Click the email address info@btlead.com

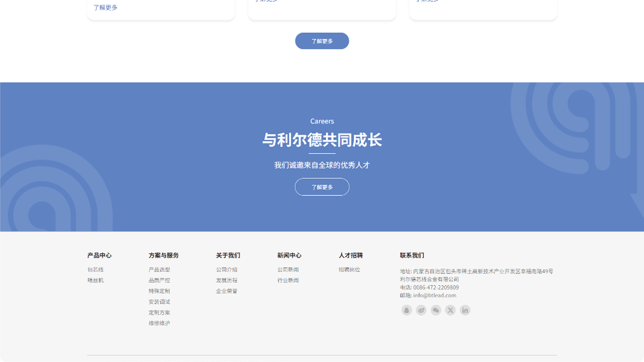pos(435,296)
